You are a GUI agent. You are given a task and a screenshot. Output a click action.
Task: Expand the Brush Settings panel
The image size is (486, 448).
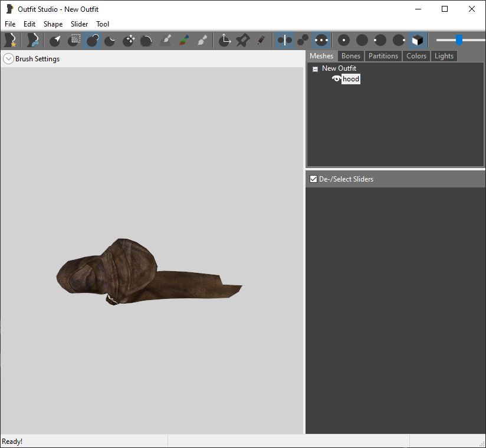(x=8, y=58)
